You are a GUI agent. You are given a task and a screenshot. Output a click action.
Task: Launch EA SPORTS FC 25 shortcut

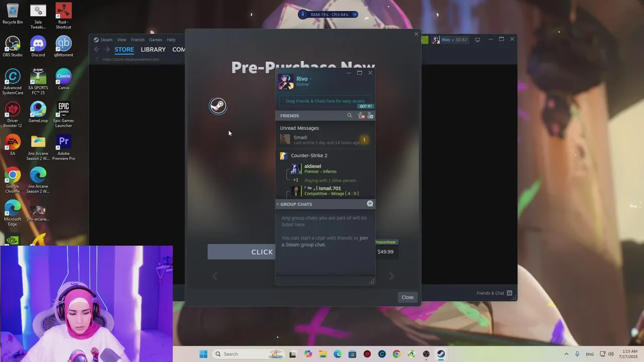tap(38, 82)
